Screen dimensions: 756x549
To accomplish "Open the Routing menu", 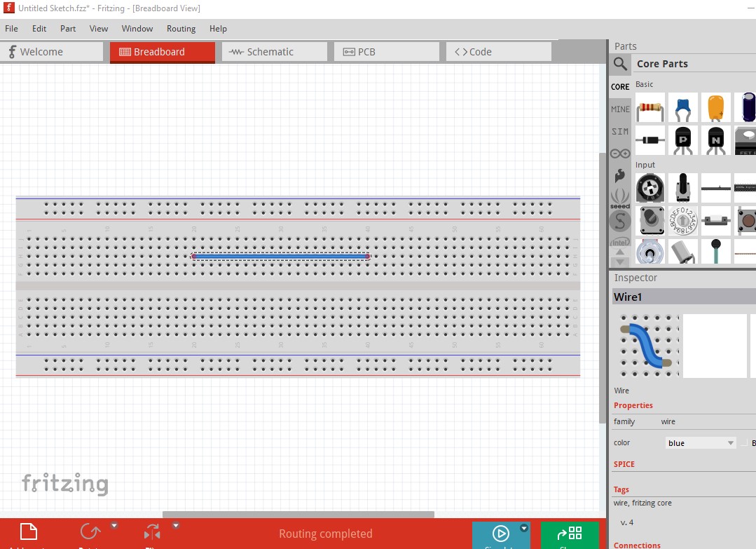I will tap(181, 29).
